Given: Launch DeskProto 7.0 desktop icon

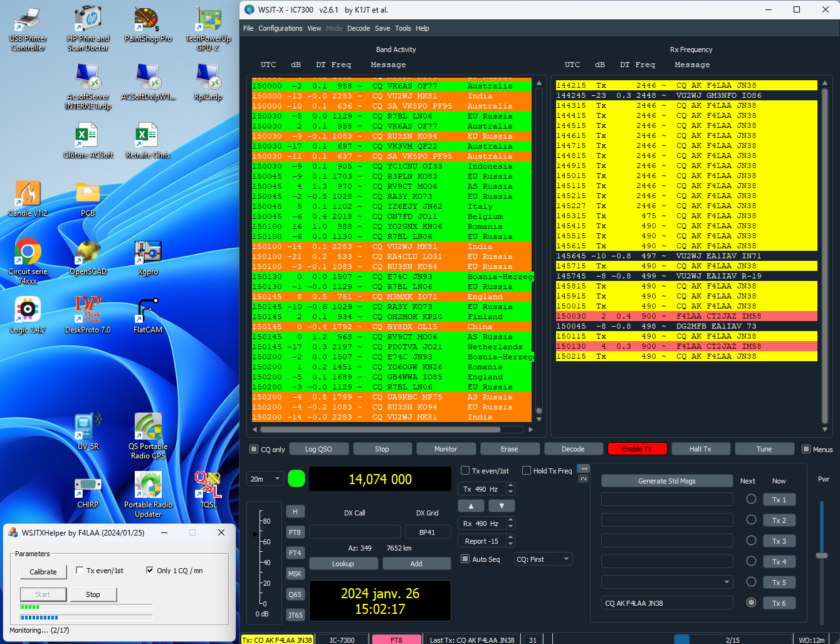Looking at the screenshot, I should [88, 315].
